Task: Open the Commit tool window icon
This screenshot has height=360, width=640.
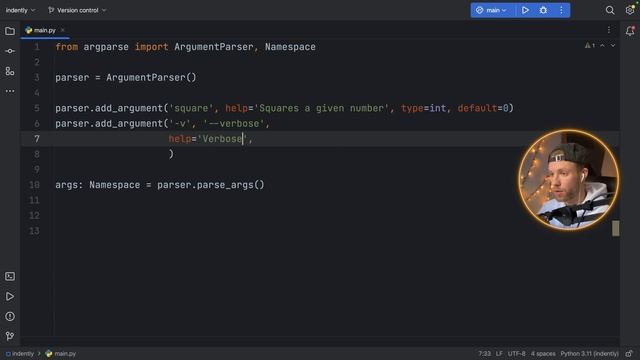Action: click(10, 51)
